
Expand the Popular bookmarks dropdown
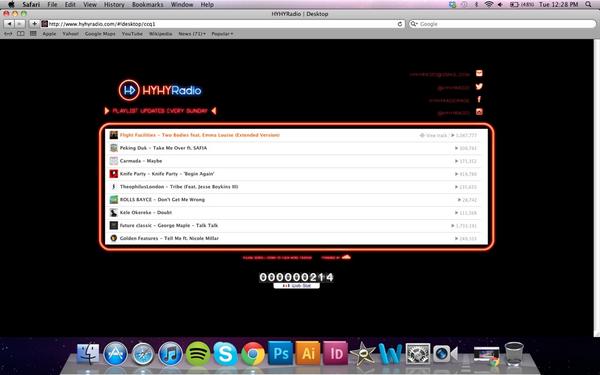(222, 34)
